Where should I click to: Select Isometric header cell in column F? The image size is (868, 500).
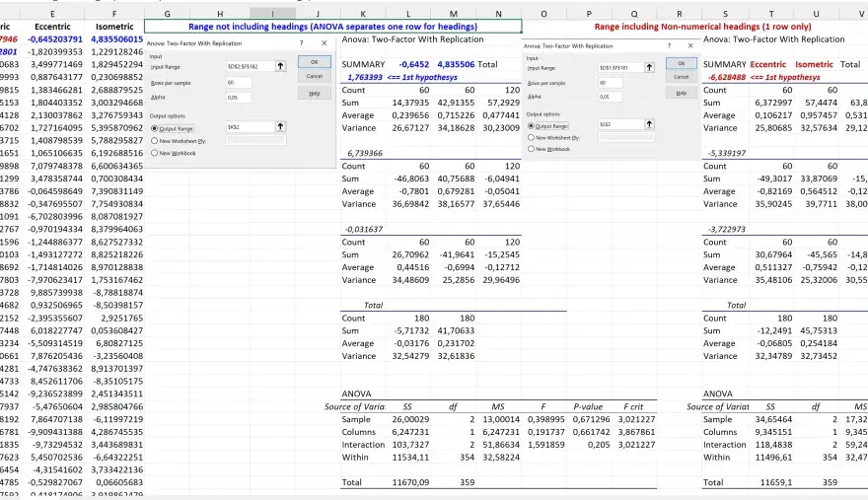[x=114, y=27]
